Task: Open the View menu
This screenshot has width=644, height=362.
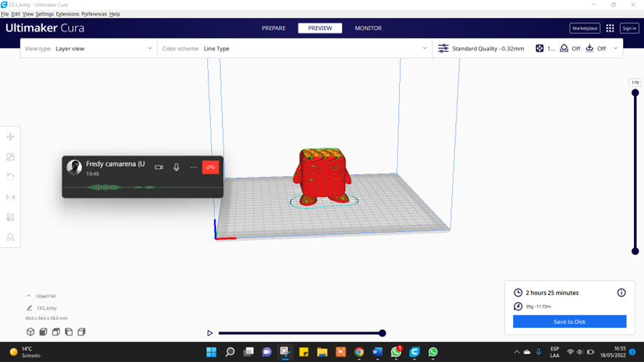Action: (28, 14)
